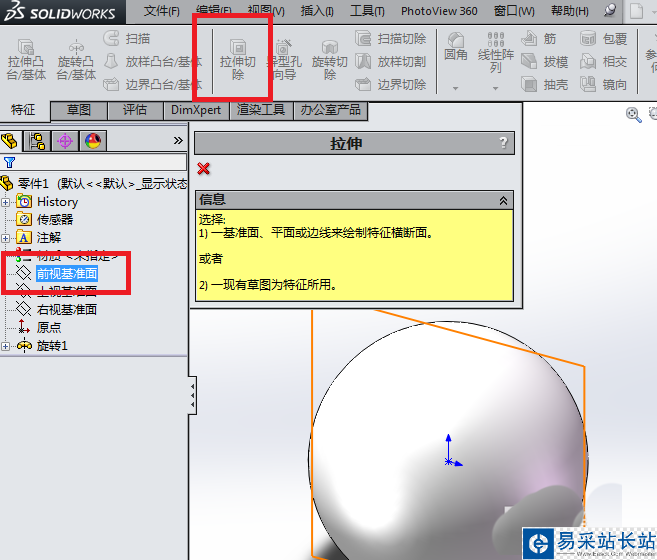Open the FeatureManager design tree tab
This screenshot has height=560, width=657.
point(10,141)
